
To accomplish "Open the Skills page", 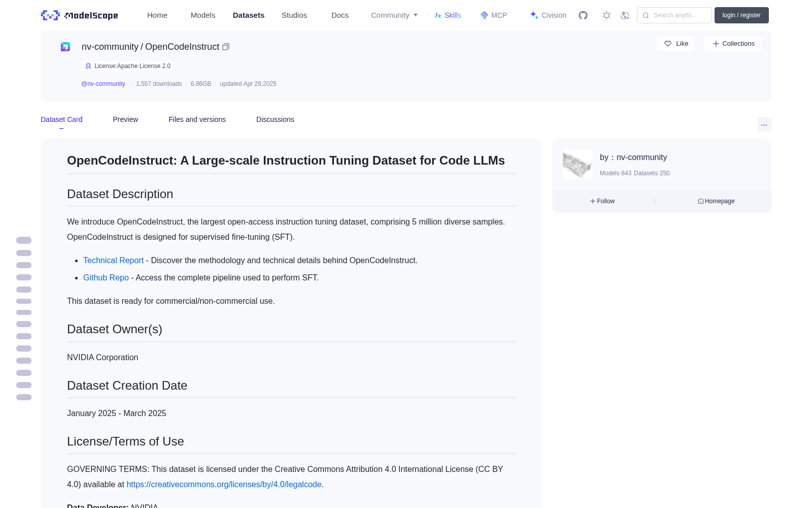I will tap(448, 15).
